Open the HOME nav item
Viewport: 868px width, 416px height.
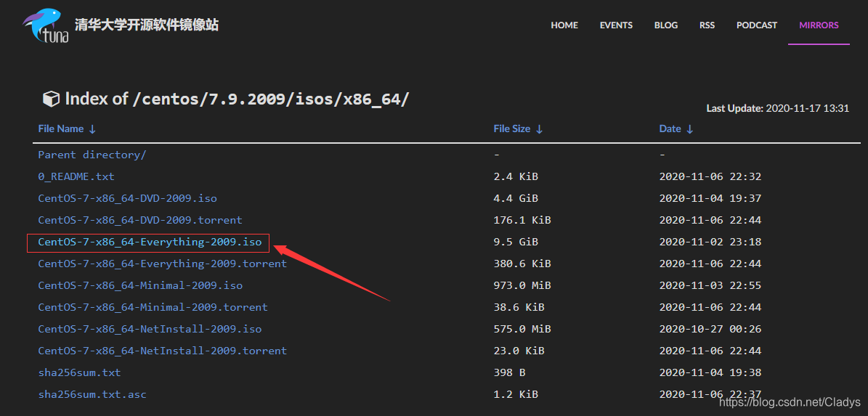click(x=564, y=25)
